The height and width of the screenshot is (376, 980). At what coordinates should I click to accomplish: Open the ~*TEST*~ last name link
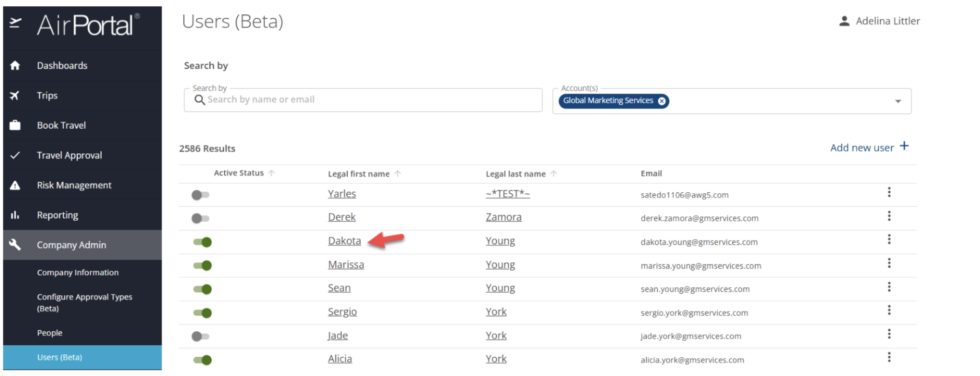coord(508,194)
